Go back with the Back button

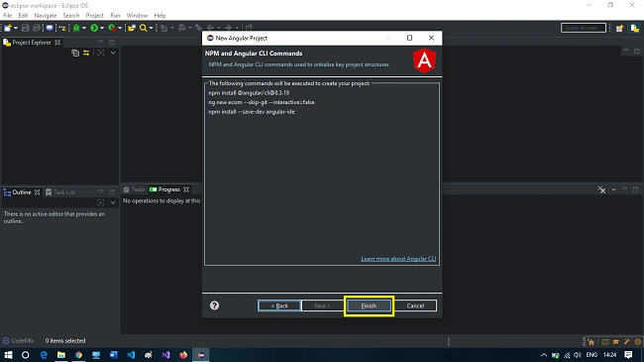(279, 305)
